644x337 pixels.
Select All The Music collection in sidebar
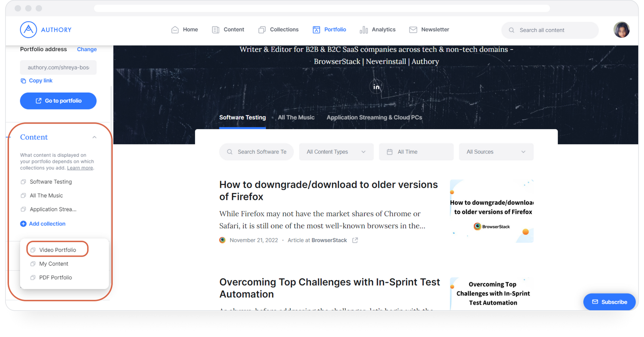click(42, 196)
